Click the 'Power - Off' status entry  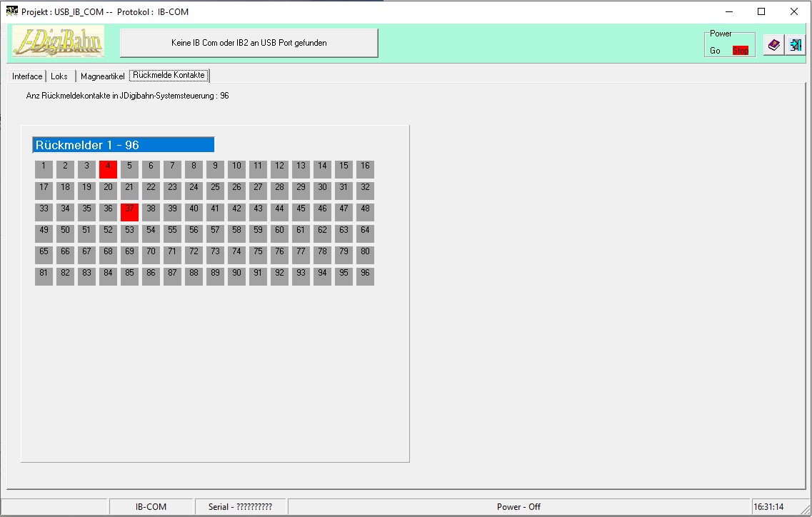pos(519,506)
